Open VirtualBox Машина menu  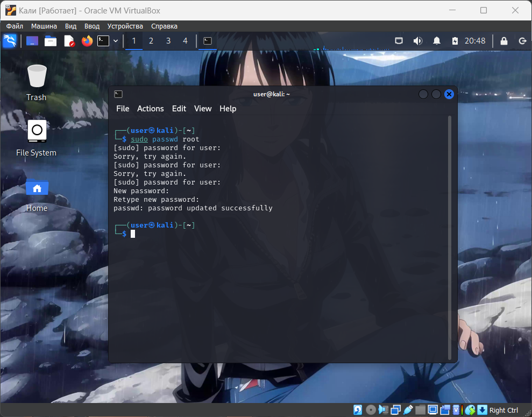(44, 26)
